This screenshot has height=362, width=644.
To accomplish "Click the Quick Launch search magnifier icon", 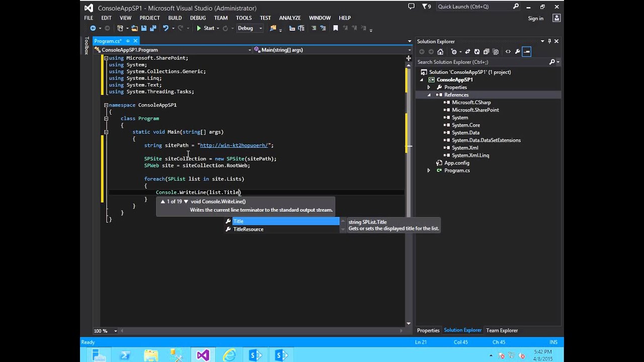I will pos(516,7).
